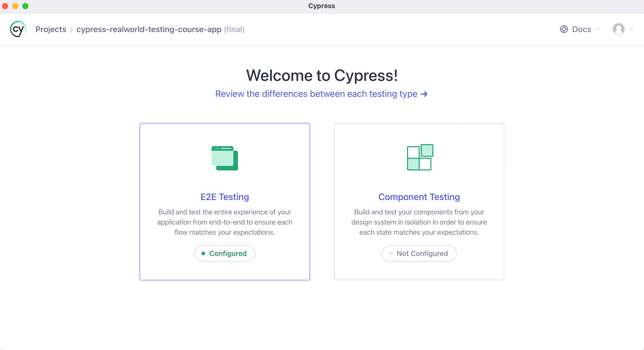Screen dimensions: 644x350
Task: Select the Component Testing blocks icon
Action: 420,157
